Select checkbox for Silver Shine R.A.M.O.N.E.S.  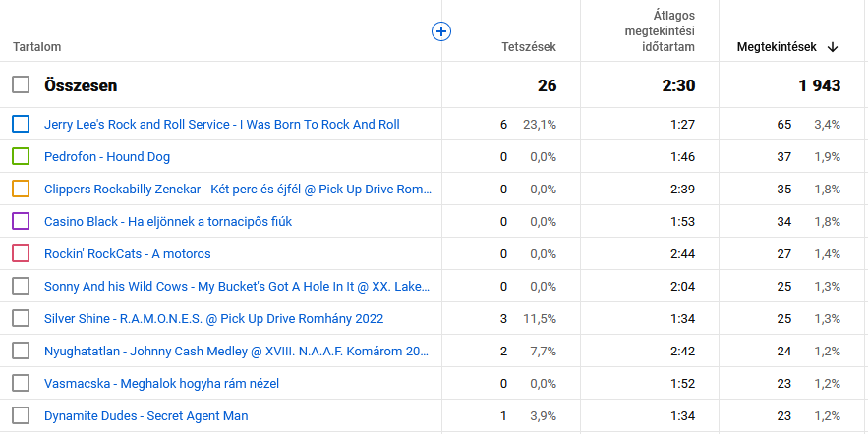click(x=21, y=318)
